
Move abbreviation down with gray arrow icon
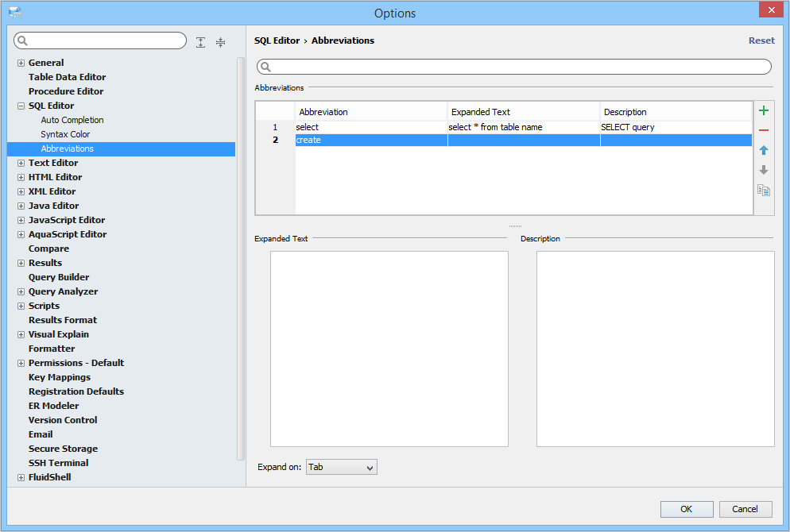[x=763, y=170]
